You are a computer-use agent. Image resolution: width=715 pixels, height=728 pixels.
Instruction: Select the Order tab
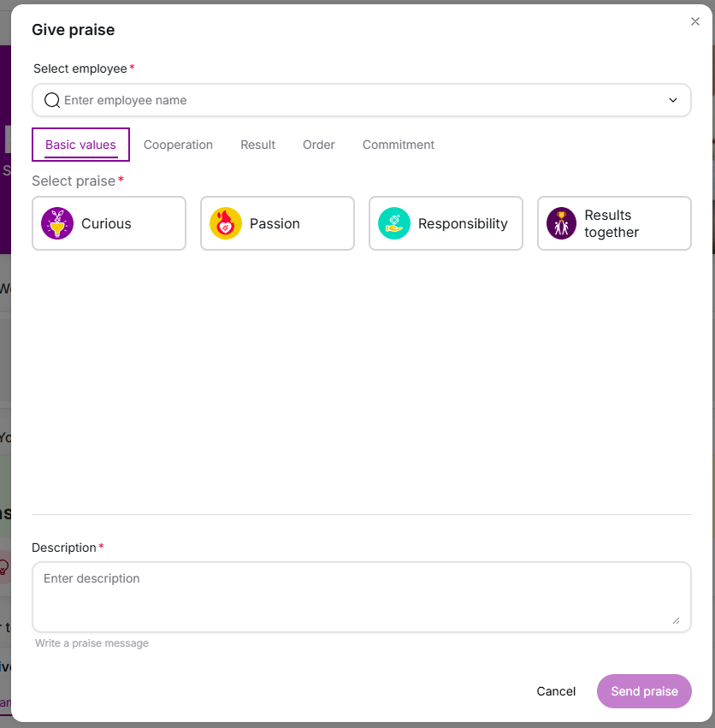319,145
